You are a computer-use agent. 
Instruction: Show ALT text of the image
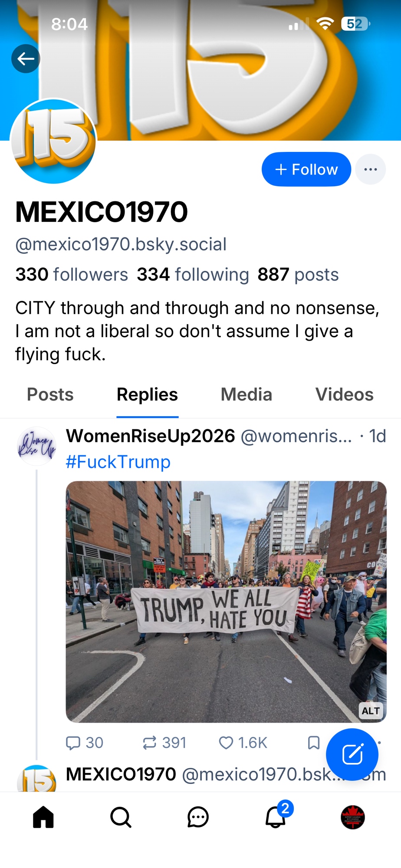(371, 711)
